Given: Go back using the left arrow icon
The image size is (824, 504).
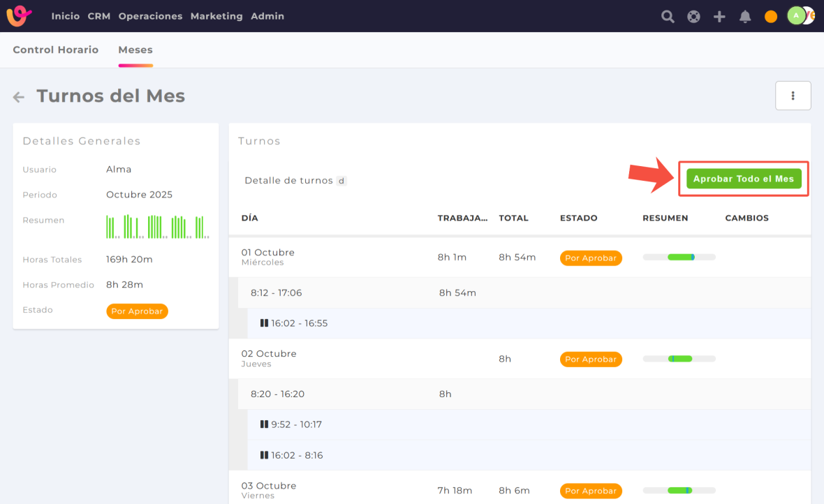Looking at the screenshot, I should [19, 97].
